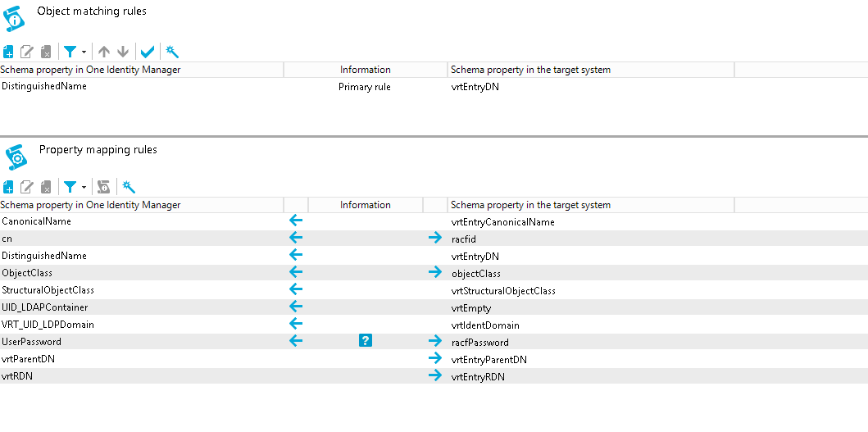
Task: Open the wizard wand in matching rules toolbar
Action: pyautogui.click(x=172, y=52)
